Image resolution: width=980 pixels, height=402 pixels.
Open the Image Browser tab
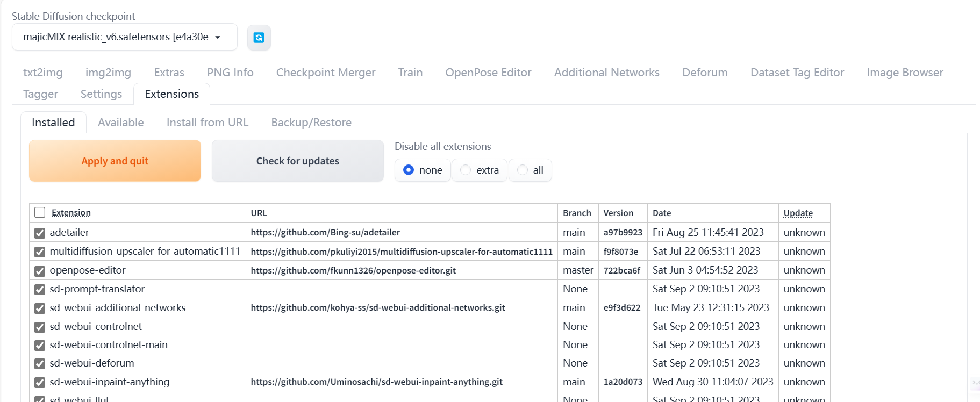click(905, 73)
